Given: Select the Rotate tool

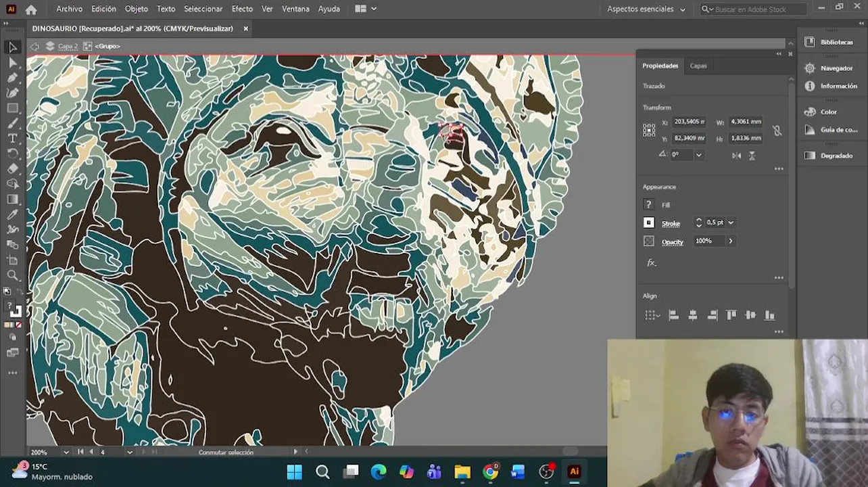Looking at the screenshot, I should tap(12, 154).
